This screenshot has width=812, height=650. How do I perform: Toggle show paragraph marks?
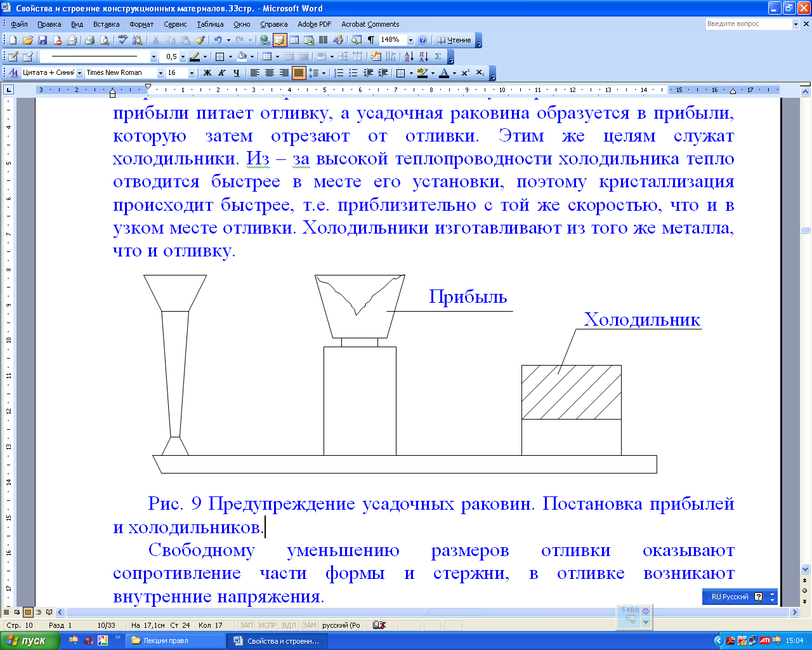(x=371, y=40)
